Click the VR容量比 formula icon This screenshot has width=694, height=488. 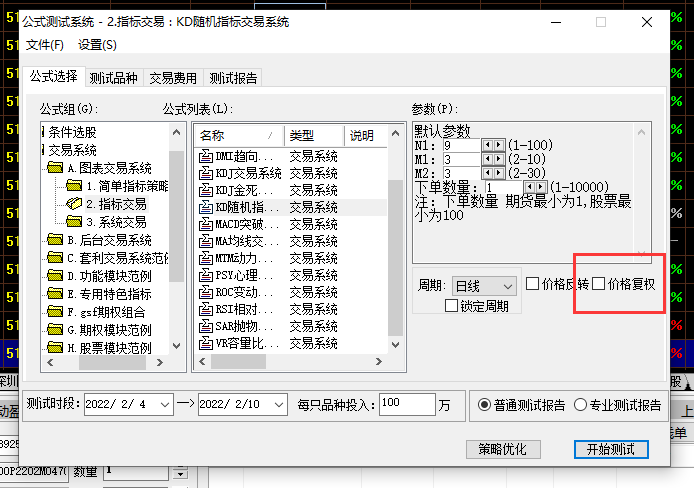pos(205,343)
